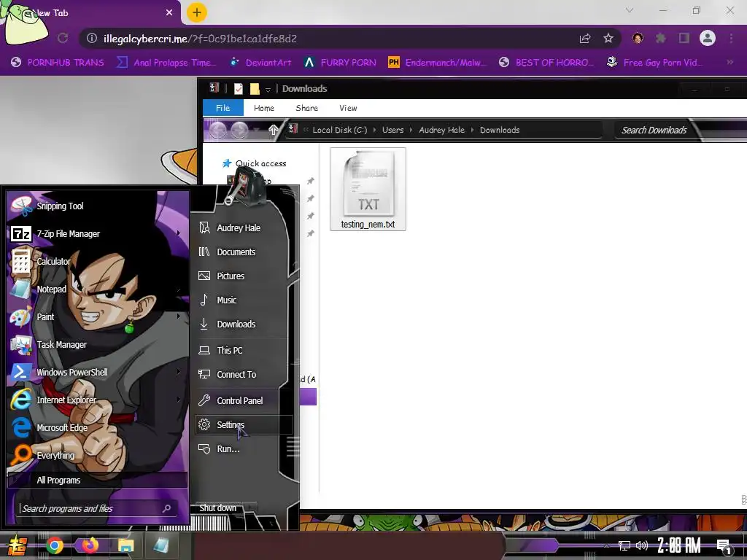Switch to Share ribbon tab
This screenshot has width=747, height=560.
[x=307, y=108]
